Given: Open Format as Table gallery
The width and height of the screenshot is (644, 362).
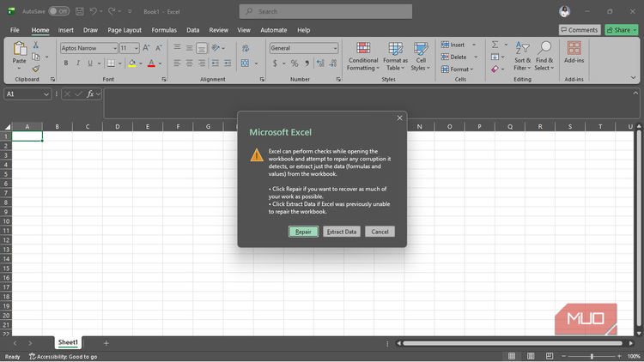Looking at the screenshot, I should [x=395, y=57].
